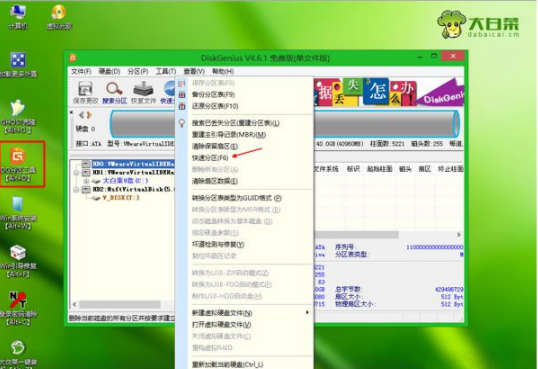Click the 文件系统 column header

[x=326, y=169]
